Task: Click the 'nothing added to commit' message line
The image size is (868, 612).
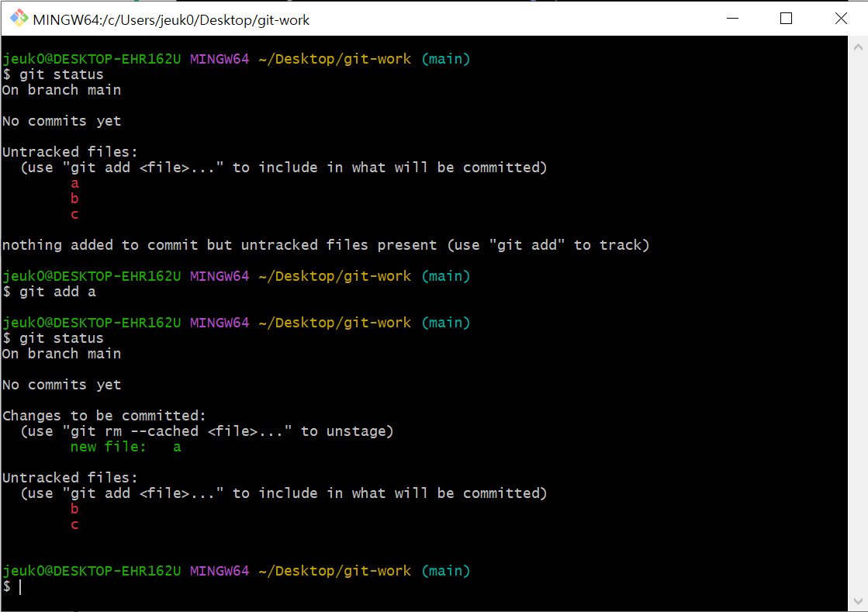Action: click(x=326, y=245)
